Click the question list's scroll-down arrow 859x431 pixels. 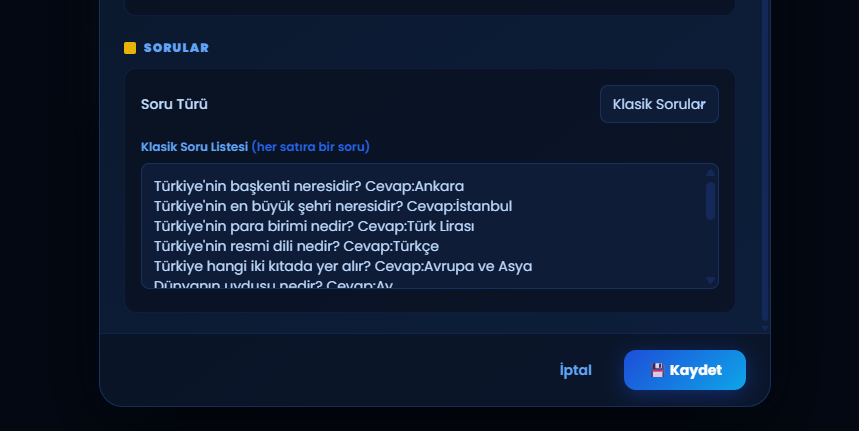pyautogui.click(x=711, y=281)
